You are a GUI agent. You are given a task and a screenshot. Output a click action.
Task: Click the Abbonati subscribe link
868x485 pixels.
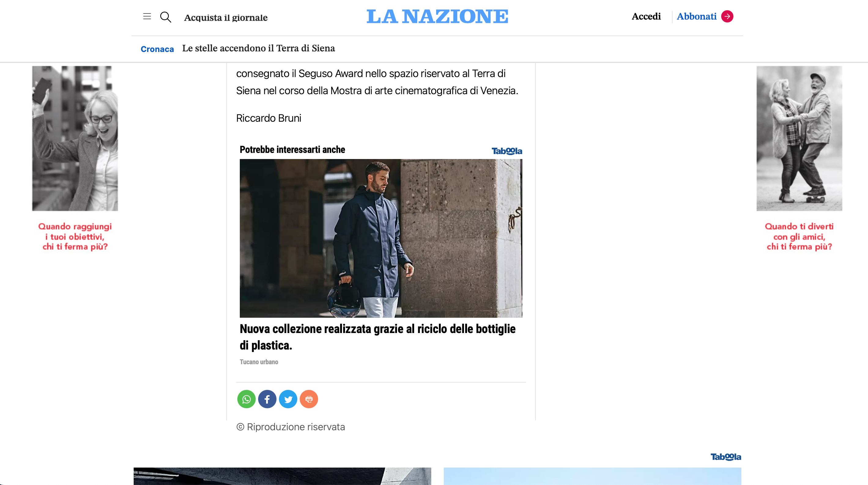[x=696, y=16]
